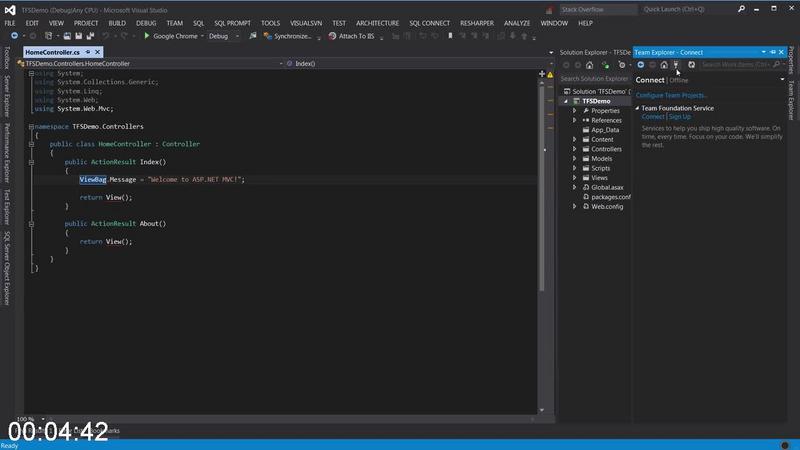Select packages.config in Solution Explorer
The height and width of the screenshot is (450, 800).
pyautogui.click(x=611, y=197)
